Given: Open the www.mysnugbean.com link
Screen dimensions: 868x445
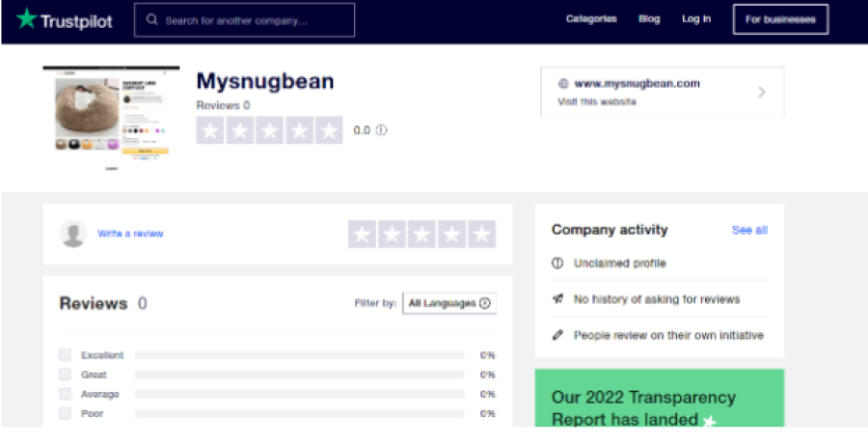Looking at the screenshot, I should click(x=637, y=84).
